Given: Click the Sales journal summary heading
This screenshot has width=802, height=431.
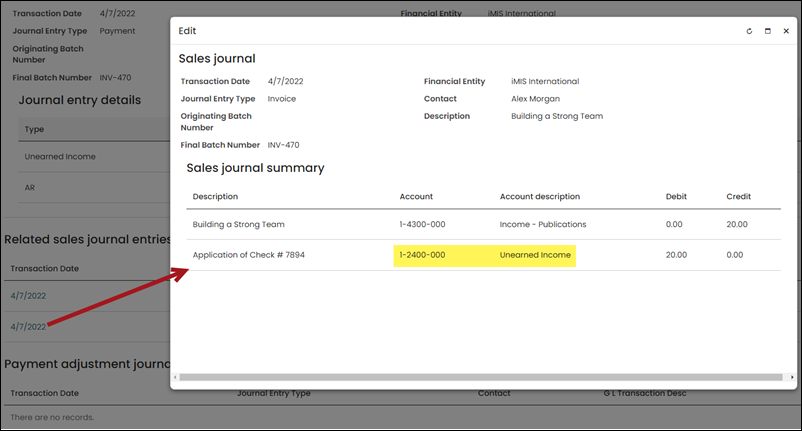Looking at the screenshot, I should [x=255, y=168].
